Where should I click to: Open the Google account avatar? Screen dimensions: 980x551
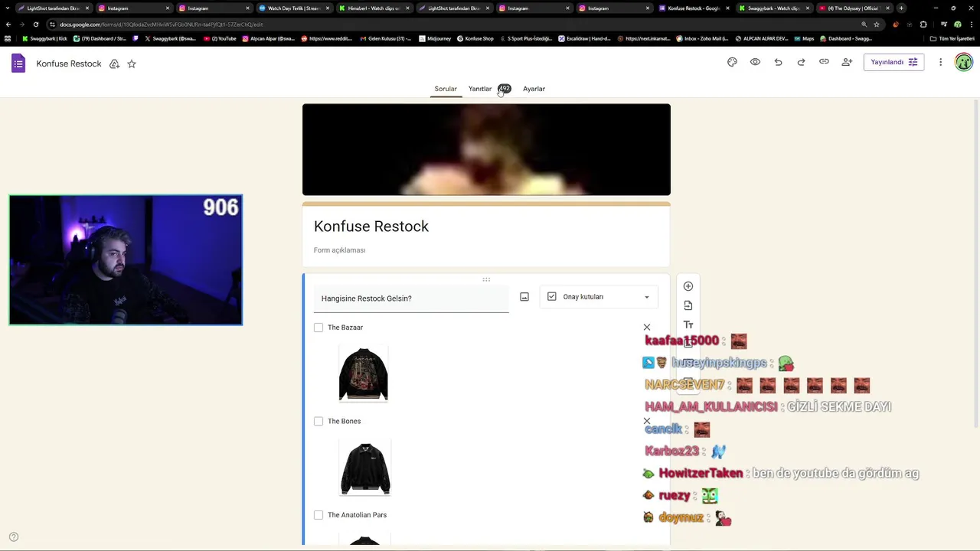(x=964, y=62)
